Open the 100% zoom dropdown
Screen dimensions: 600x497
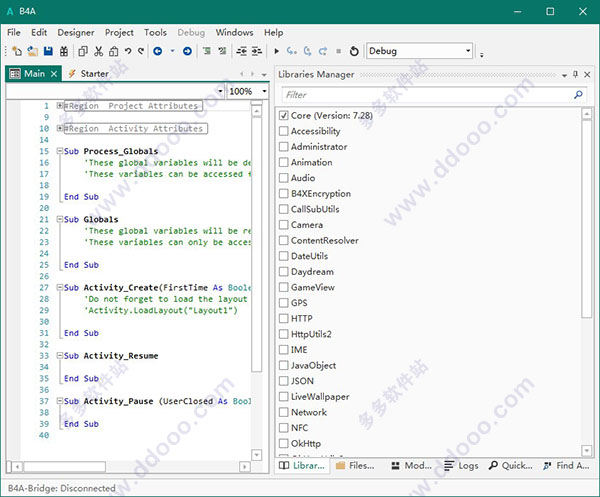[x=264, y=91]
